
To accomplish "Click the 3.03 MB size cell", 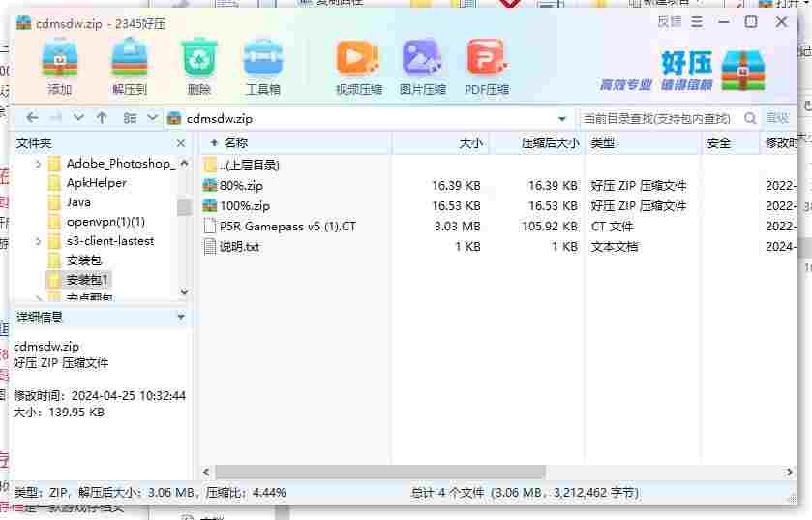I will click(x=457, y=227).
